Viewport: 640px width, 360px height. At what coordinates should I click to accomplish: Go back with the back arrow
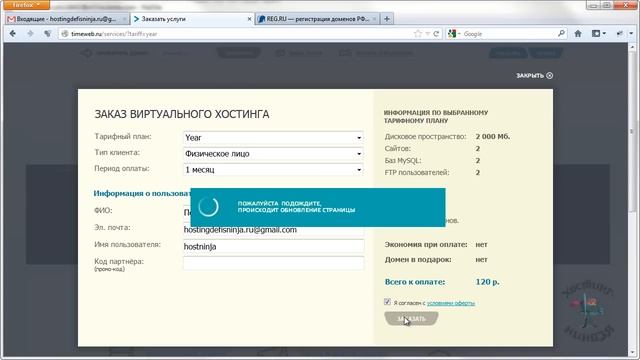coord(13,34)
